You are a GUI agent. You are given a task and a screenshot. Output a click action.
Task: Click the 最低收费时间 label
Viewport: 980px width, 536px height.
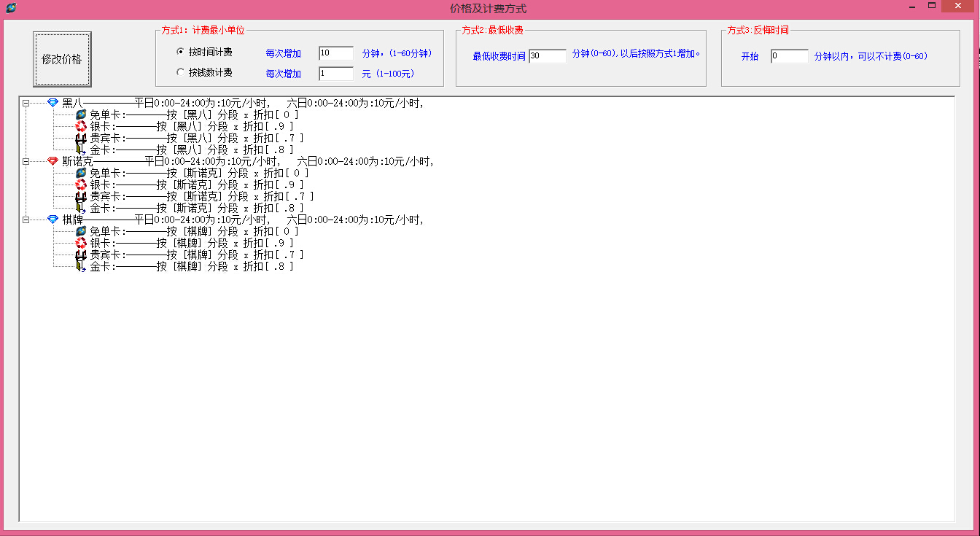pos(499,56)
